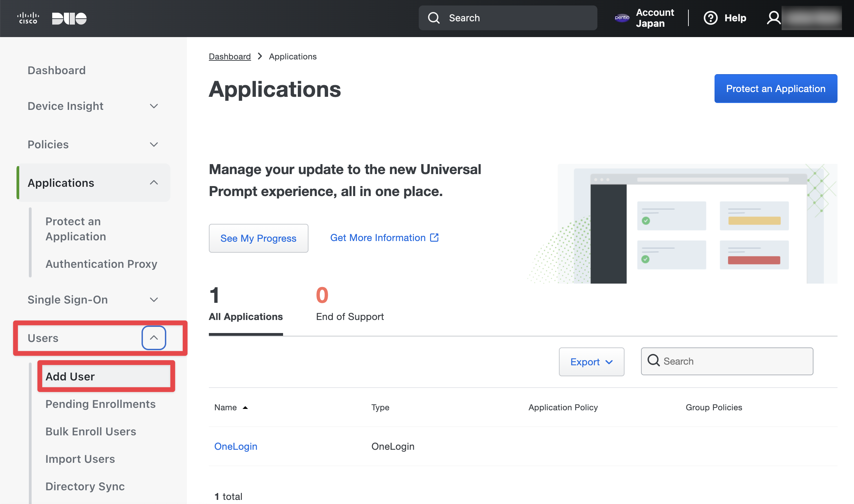The image size is (854, 504).
Task: Click the Application Policy column header
Action: 563,408
